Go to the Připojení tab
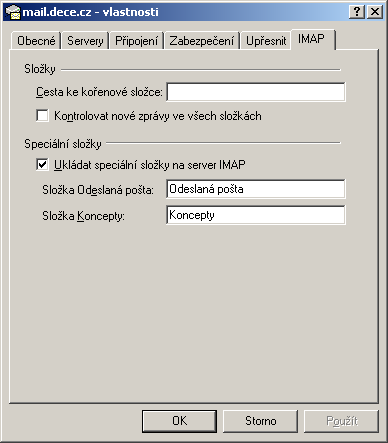Viewport: 388px width, 443px height. click(x=136, y=41)
